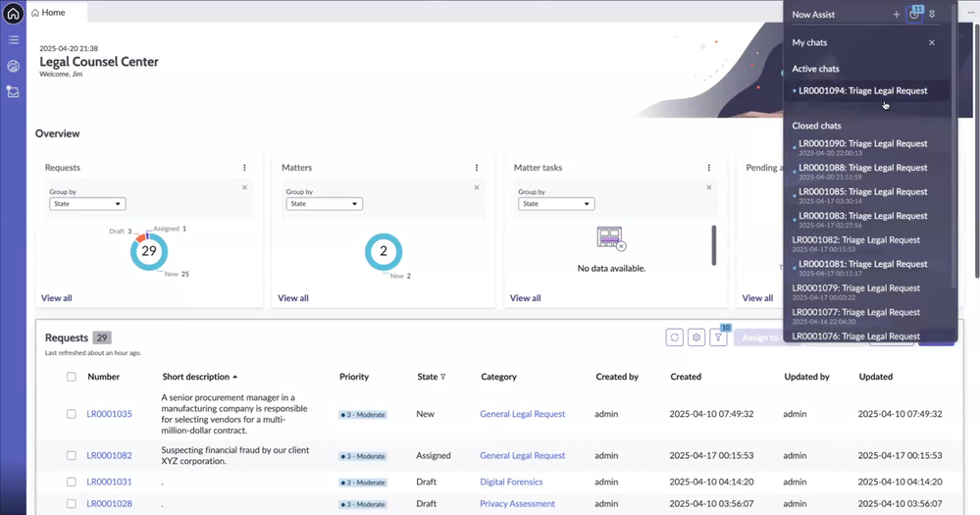Open the Requests list settings gear
Viewport: 980px width, 515px height.
[696, 337]
